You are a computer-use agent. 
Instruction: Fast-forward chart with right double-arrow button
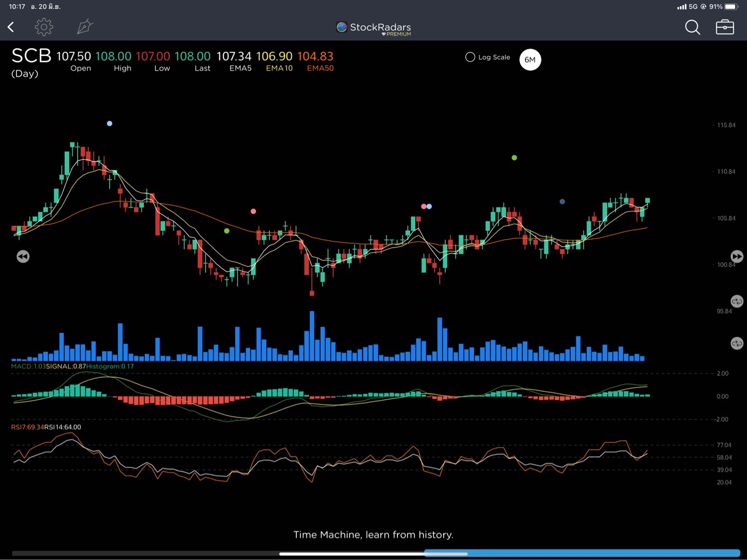coord(737,256)
